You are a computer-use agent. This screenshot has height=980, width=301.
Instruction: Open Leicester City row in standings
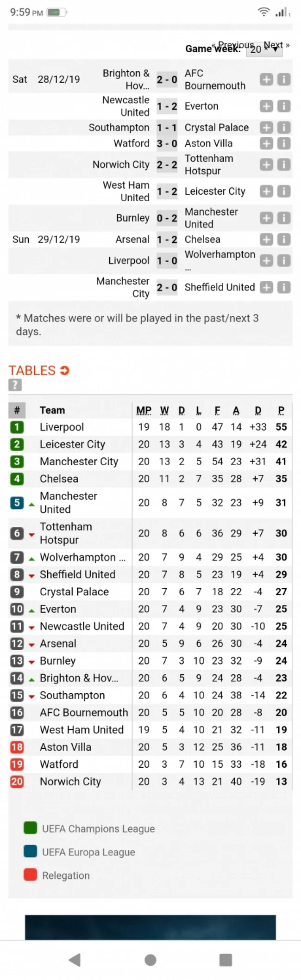(x=72, y=444)
